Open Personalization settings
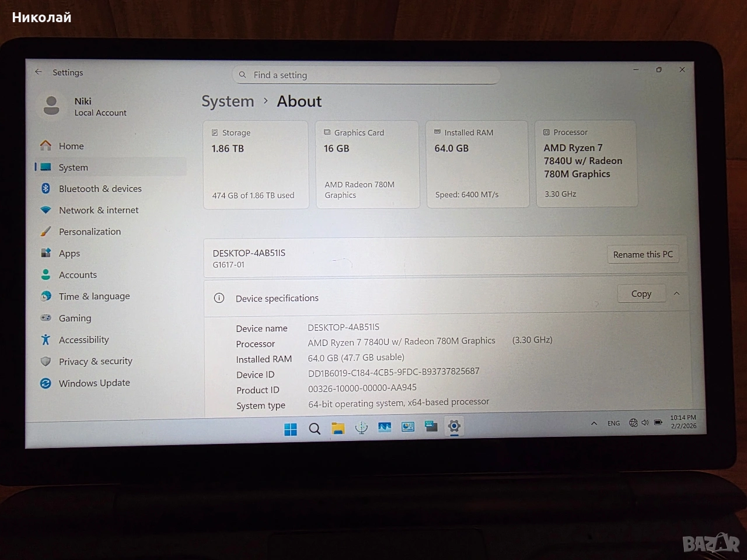This screenshot has height=560, width=747. pyautogui.click(x=90, y=232)
